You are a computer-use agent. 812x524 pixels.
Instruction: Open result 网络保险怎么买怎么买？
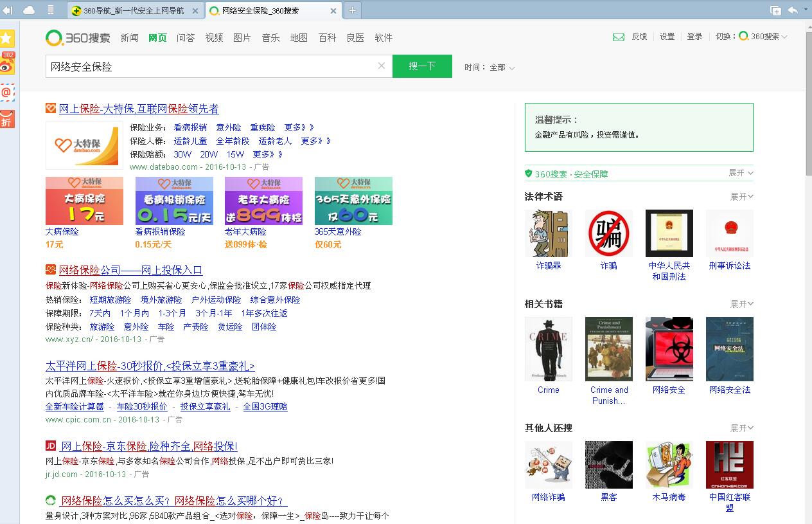tap(173, 500)
